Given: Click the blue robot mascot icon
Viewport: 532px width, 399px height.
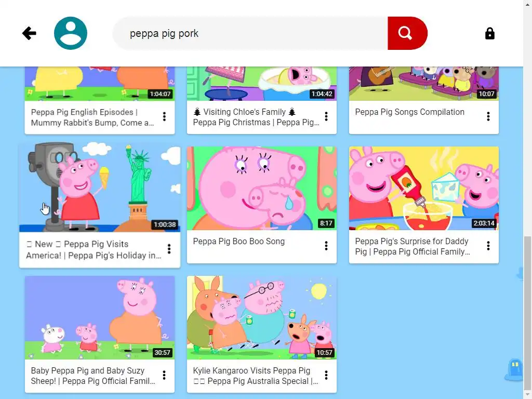Looking at the screenshot, I should pyautogui.click(x=515, y=369).
